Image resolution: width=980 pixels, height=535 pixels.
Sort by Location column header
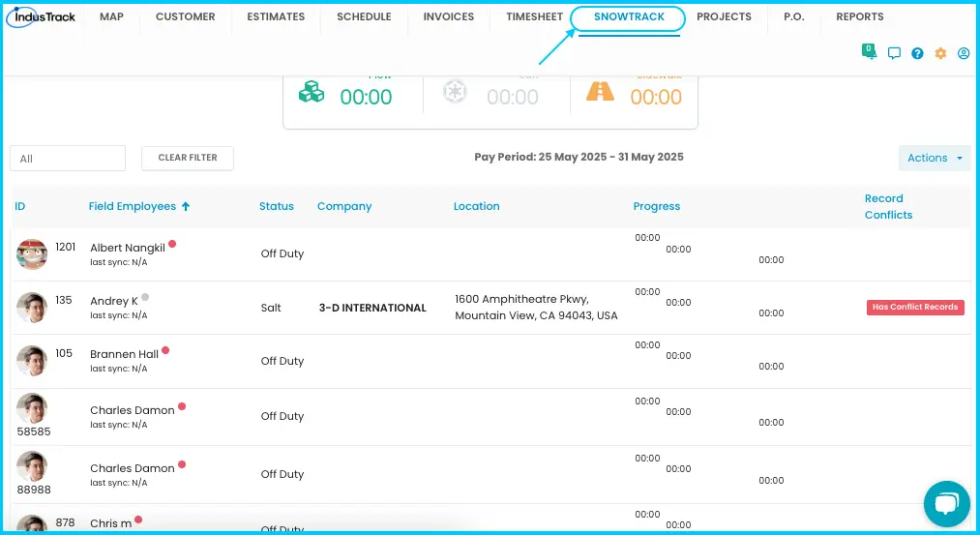click(476, 206)
